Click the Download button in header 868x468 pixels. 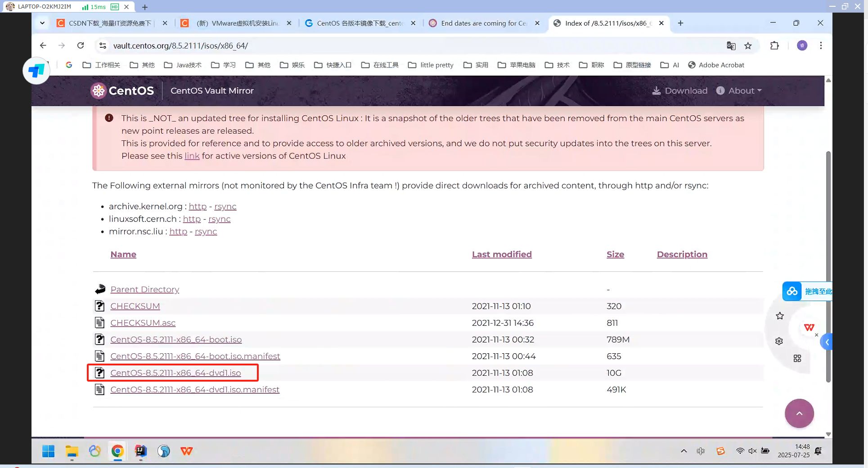[x=679, y=90]
